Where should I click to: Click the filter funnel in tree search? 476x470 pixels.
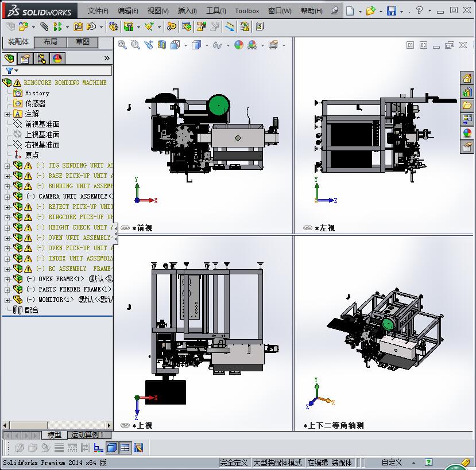pos(9,71)
